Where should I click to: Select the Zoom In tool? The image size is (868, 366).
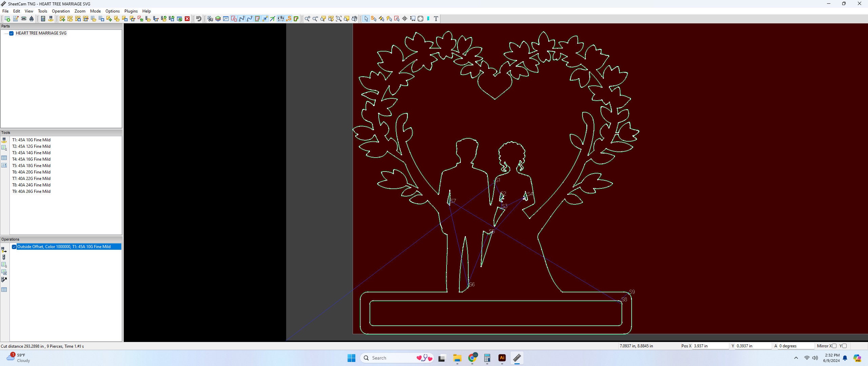click(x=307, y=19)
